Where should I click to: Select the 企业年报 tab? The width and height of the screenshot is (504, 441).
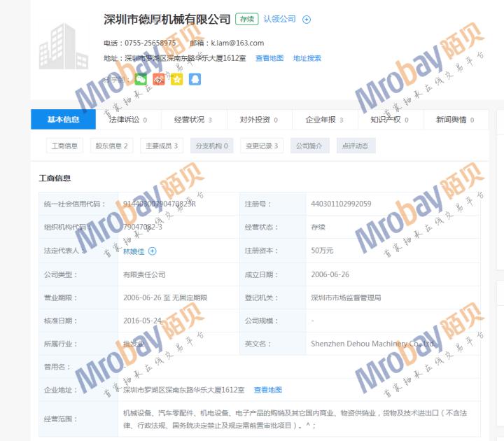(323, 120)
